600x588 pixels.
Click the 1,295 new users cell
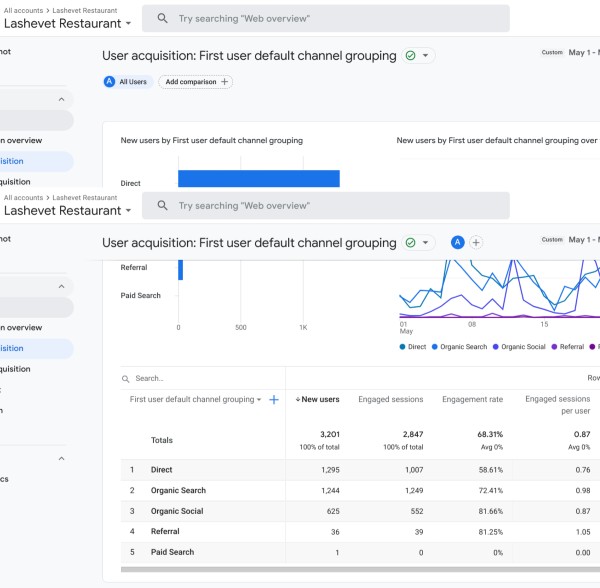click(x=330, y=470)
